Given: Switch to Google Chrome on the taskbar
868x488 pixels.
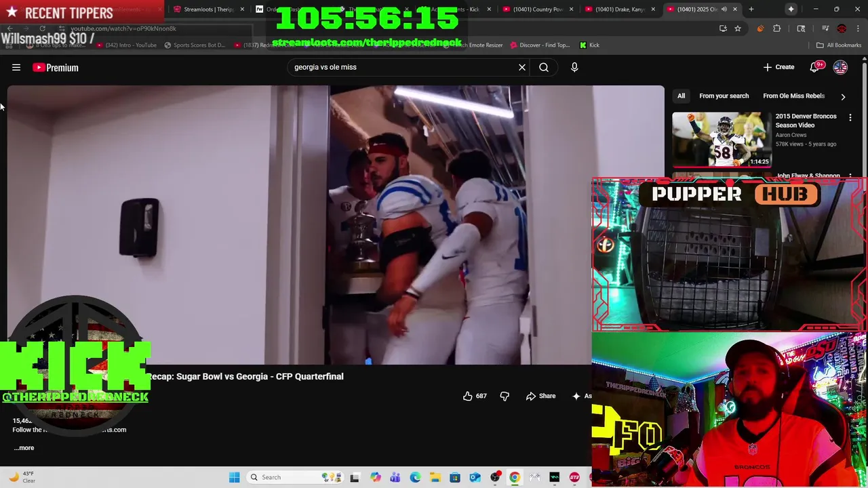Looking at the screenshot, I should (515, 478).
